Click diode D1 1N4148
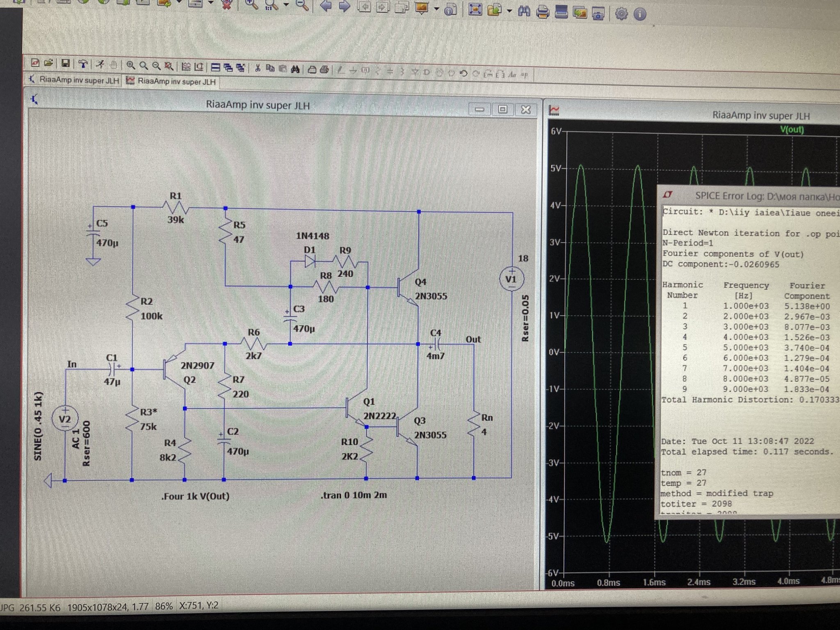 [x=310, y=261]
